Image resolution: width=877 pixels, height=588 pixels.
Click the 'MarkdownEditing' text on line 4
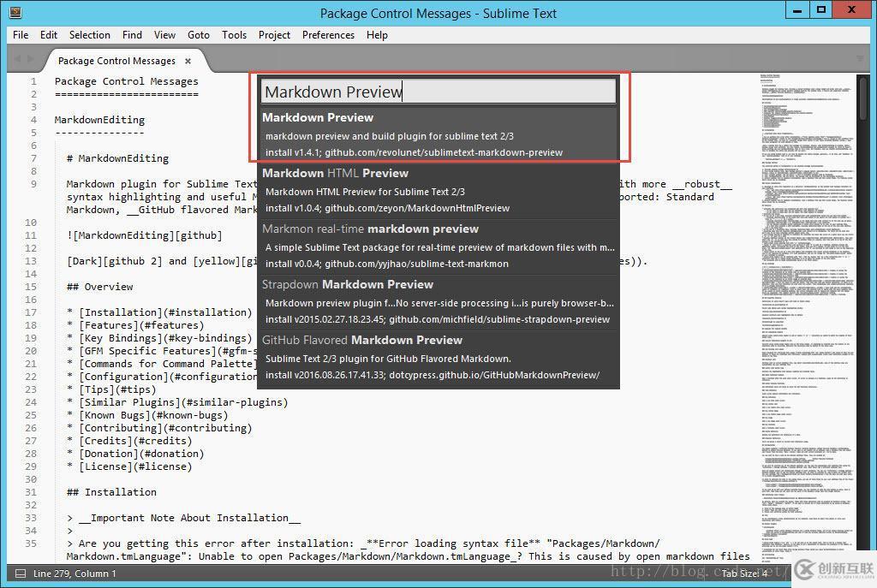[x=99, y=120]
